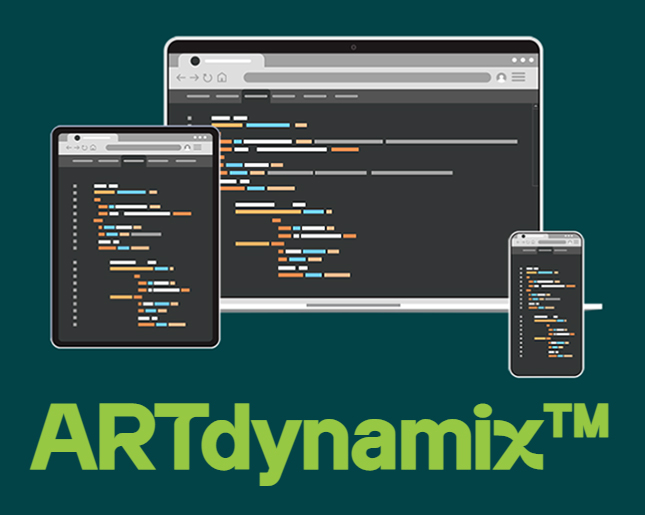Select the highlighted navigation tab on the tablet page

(x=134, y=161)
